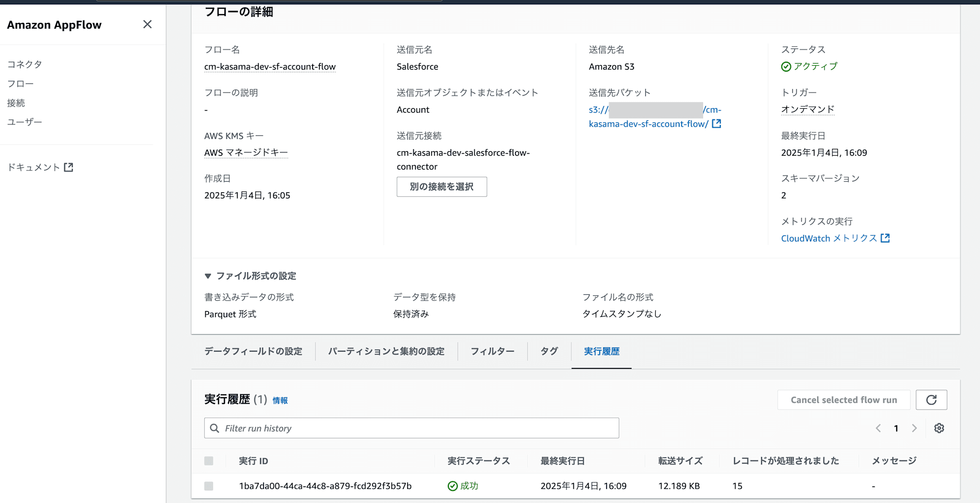Click the green アクティブ status icon
This screenshot has height=503, width=980.
(786, 67)
